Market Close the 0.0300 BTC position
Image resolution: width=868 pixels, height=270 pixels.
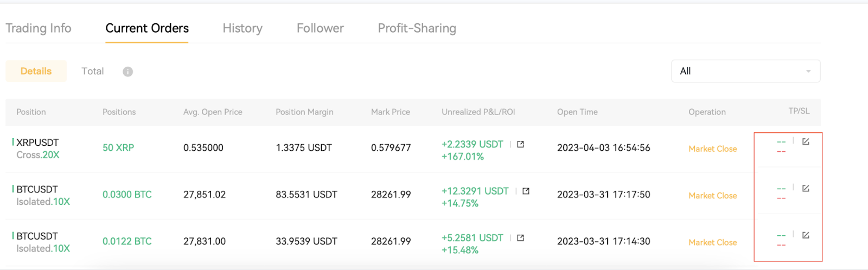pyautogui.click(x=712, y=195)
